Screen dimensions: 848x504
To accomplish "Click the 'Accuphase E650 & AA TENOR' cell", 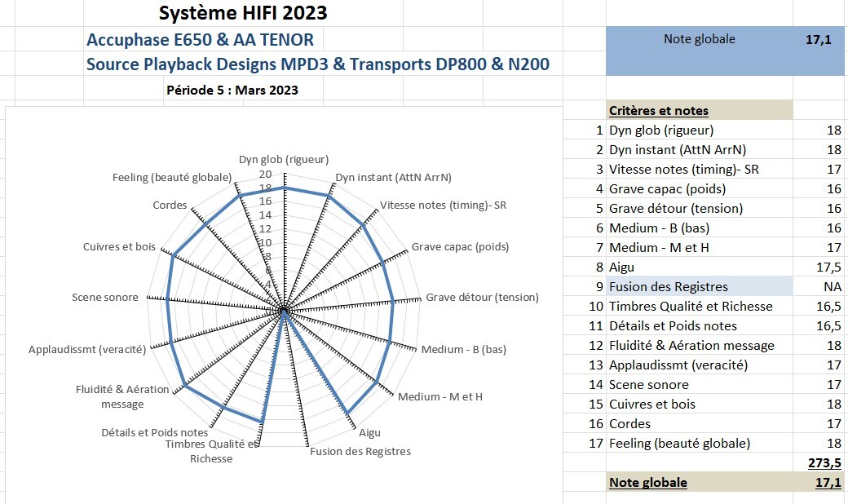I will [200, 39].
